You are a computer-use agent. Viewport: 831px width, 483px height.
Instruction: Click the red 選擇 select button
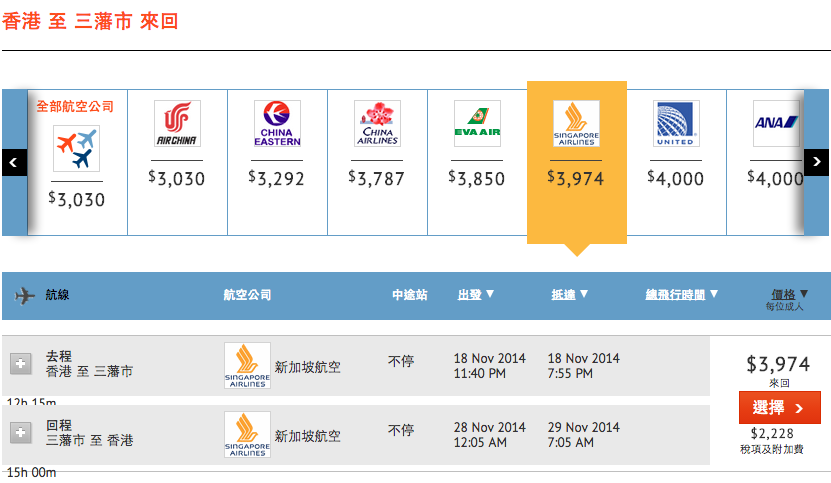pos(780,408)
